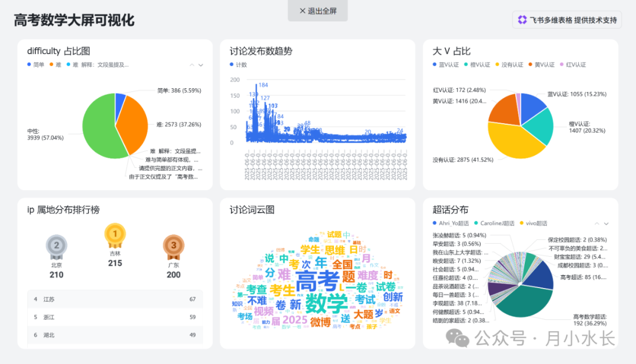The image size is (636, 364).
Task: Click the blue dot beside 计数 legend
Action: pos(233,64)
